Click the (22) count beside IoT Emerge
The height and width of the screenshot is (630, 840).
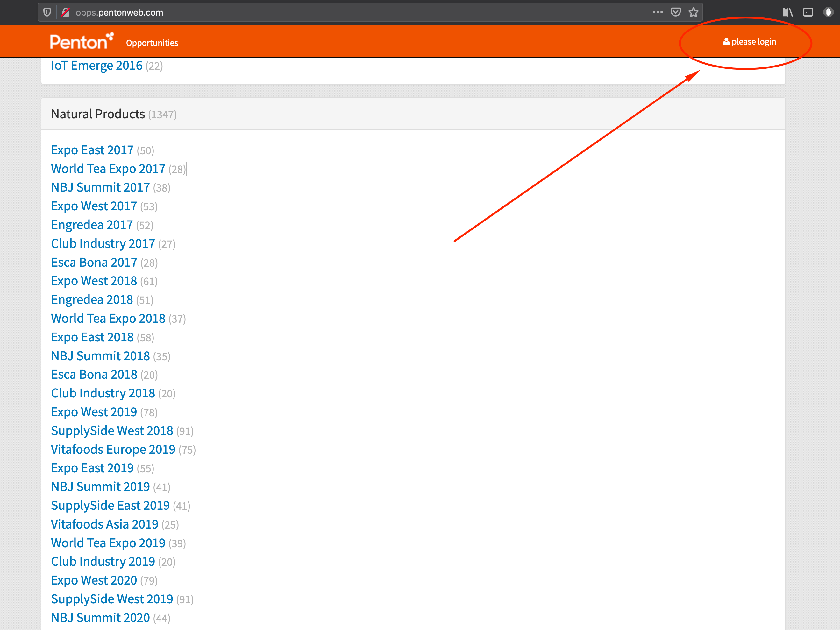pyautogui.click(x=154, y=66)
